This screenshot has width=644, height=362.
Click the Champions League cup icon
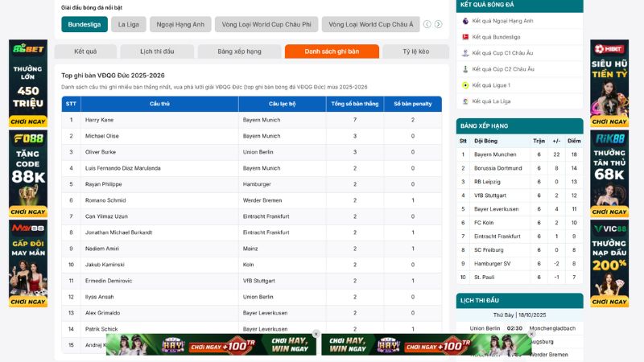click(x=465, y=53)
